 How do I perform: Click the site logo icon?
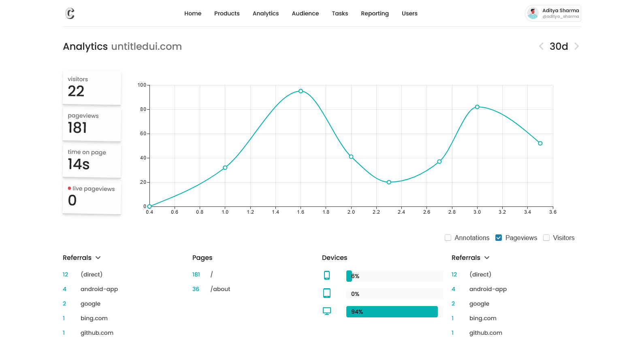70,13
